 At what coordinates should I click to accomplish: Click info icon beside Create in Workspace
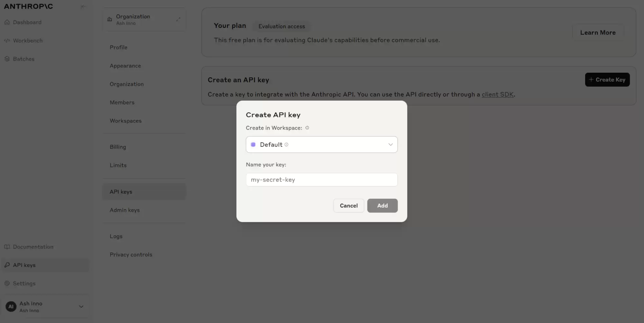307,128
